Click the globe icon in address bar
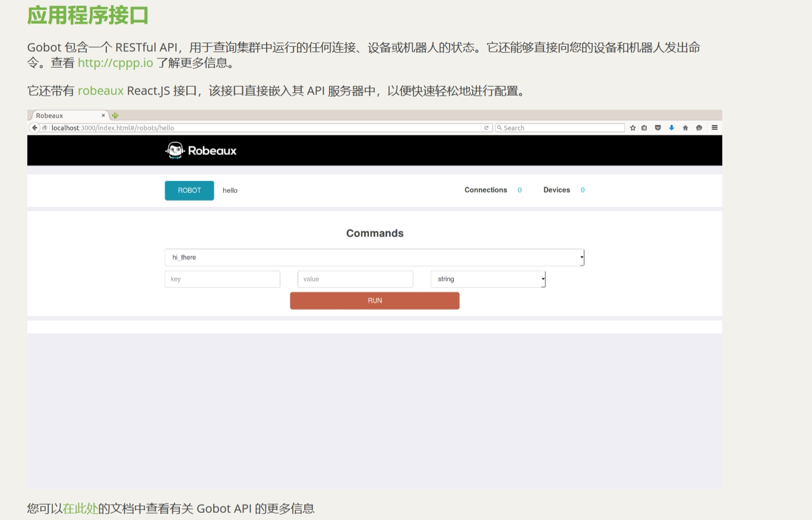The width and height of the screenshot is (812, 520). click(45, 128)
